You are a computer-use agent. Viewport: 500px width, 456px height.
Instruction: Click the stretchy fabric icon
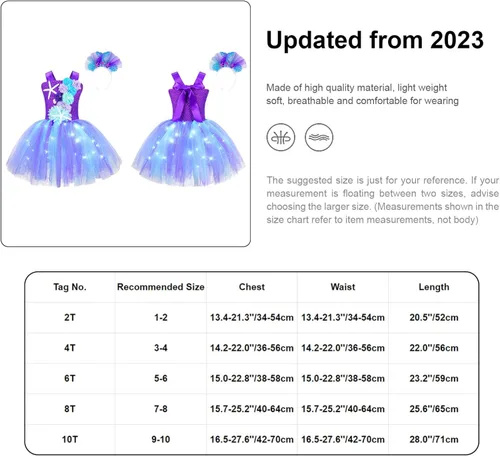click(281, 137)
